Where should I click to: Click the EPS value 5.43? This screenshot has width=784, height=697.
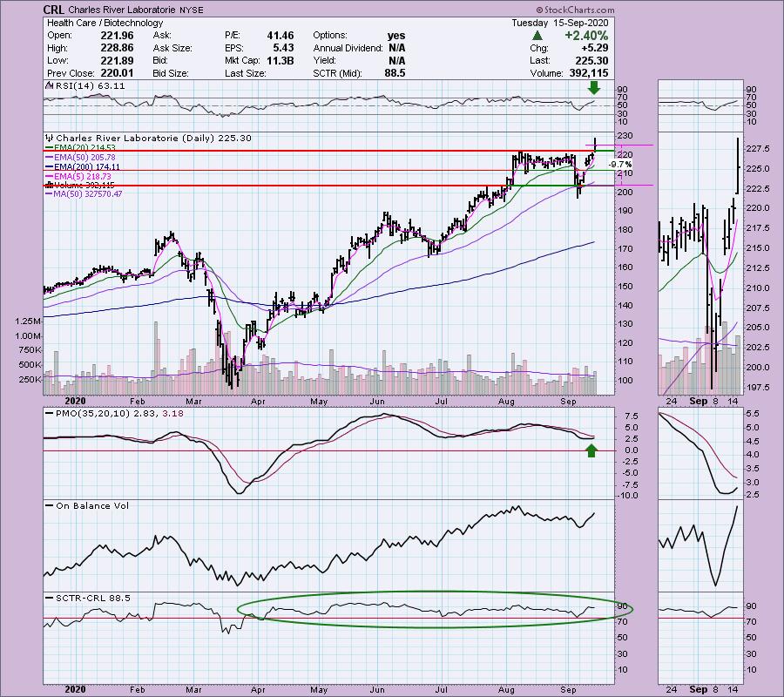(283, 48)
